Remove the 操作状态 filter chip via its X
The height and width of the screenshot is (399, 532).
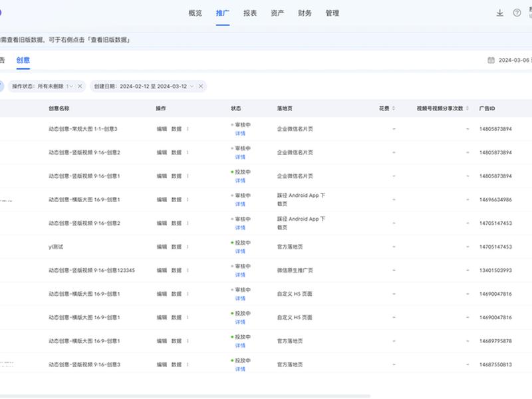80,86
